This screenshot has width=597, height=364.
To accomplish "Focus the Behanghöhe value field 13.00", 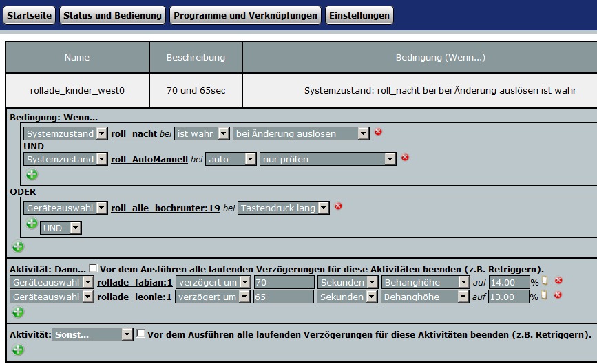I will 508,297.
